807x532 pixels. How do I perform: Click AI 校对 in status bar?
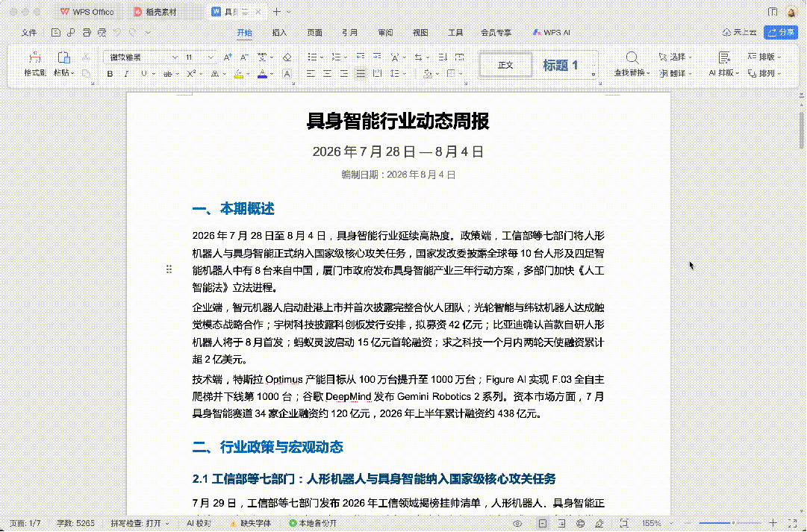[x=199, y=523]
